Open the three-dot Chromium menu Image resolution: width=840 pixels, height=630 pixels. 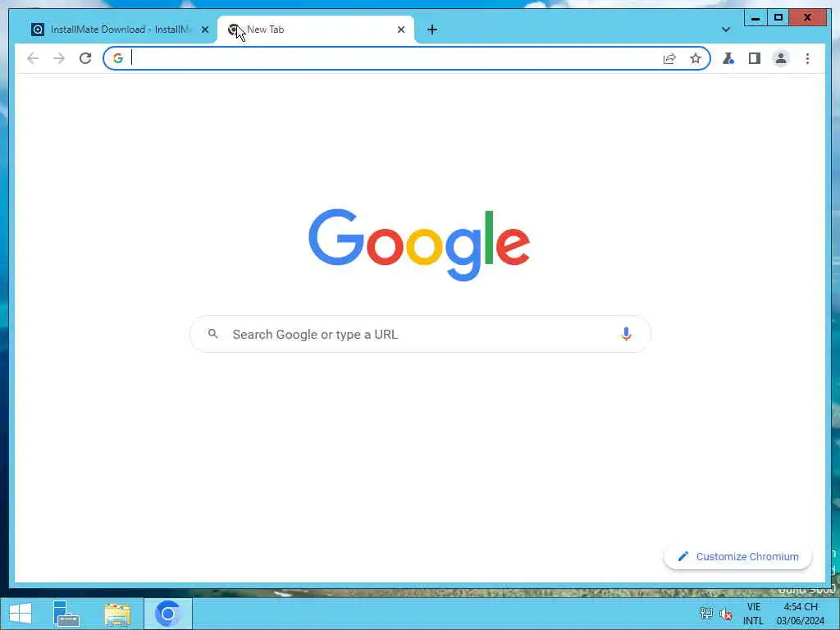807,58
